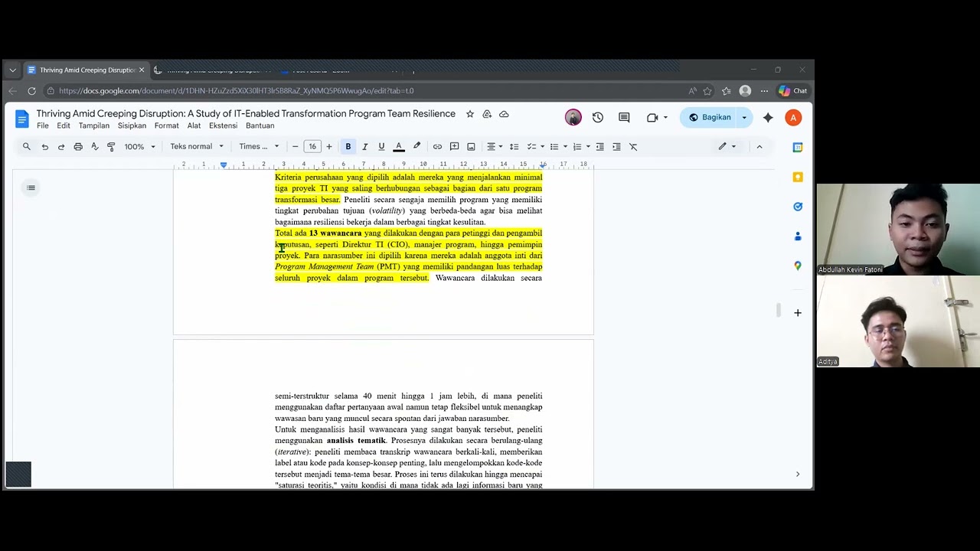
Task: Run spelling and grammar check
Action: point(95,146)
